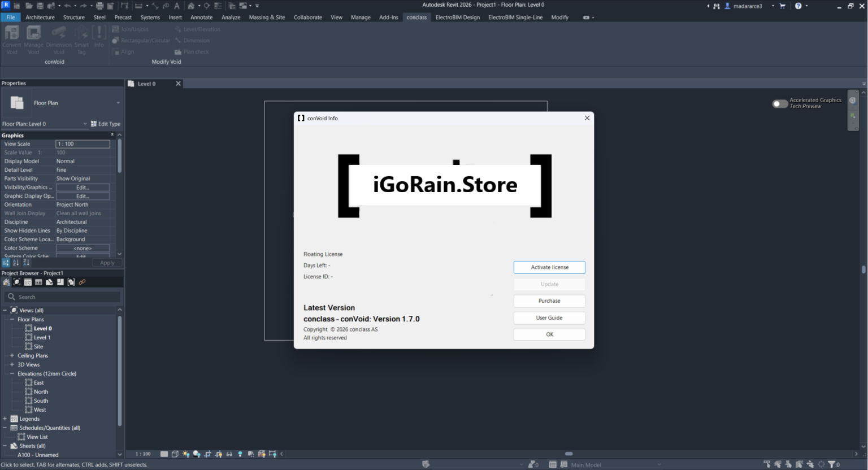868x470 pixels.
Task: Click the sun path icon in view control bar
Action: coord(186,454)
